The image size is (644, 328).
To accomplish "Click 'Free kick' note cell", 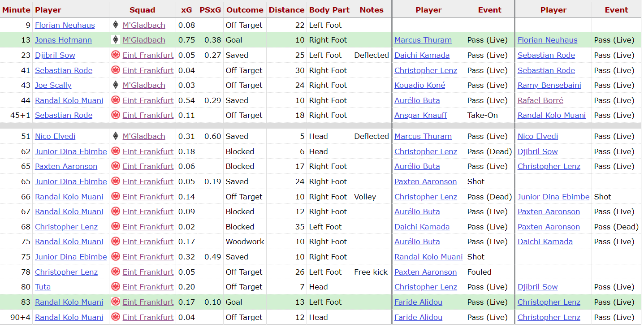I will pos(371,272).
